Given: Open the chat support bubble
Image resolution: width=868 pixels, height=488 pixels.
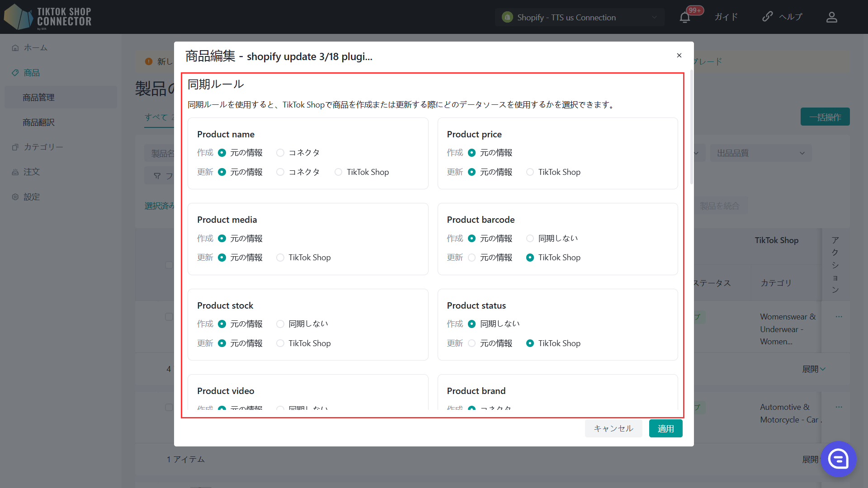Looking at the screenshot, I should coord(838,459).
